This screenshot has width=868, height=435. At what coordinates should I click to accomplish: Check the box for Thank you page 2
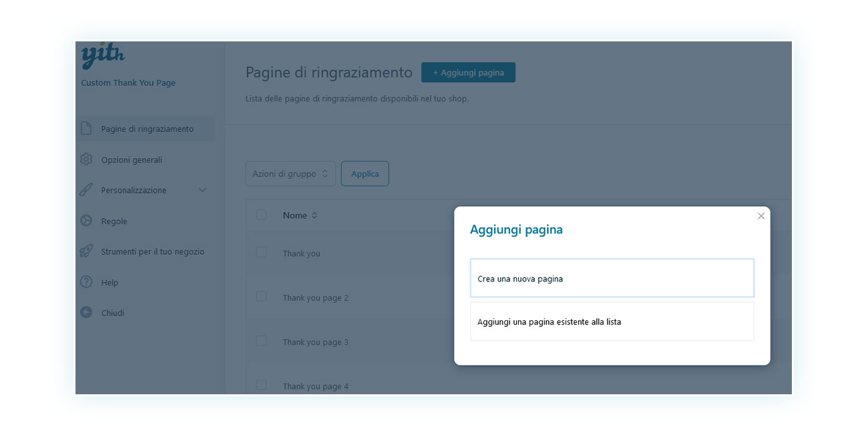click(x=261, y=296)
